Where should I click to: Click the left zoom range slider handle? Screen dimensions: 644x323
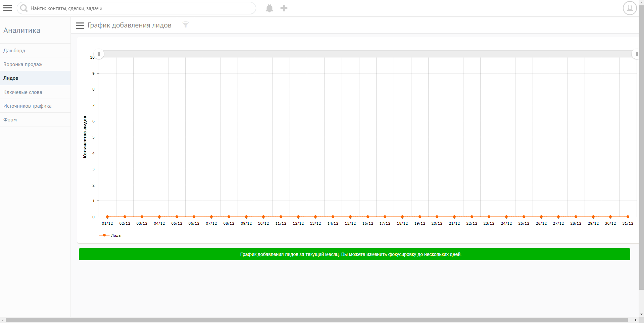pyautogui.click(x=99, y=54)
